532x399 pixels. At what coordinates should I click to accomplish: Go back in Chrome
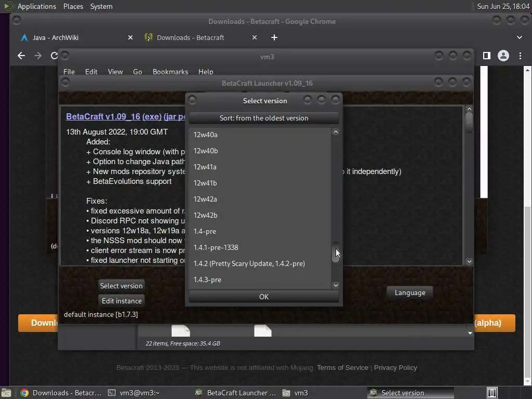pos(21,56)
